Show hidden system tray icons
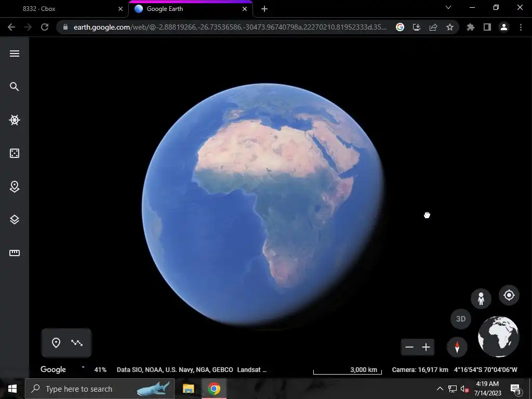532x399 pixels. (440, 389)
